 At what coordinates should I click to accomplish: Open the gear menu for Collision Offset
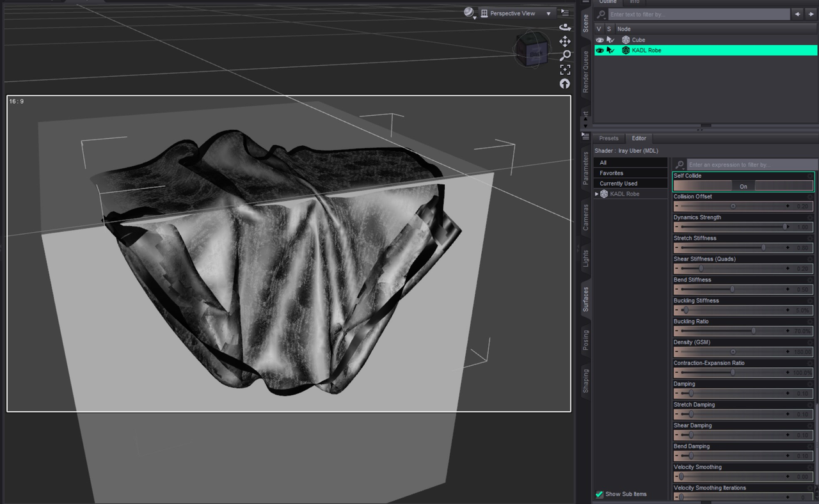point(811,196)
